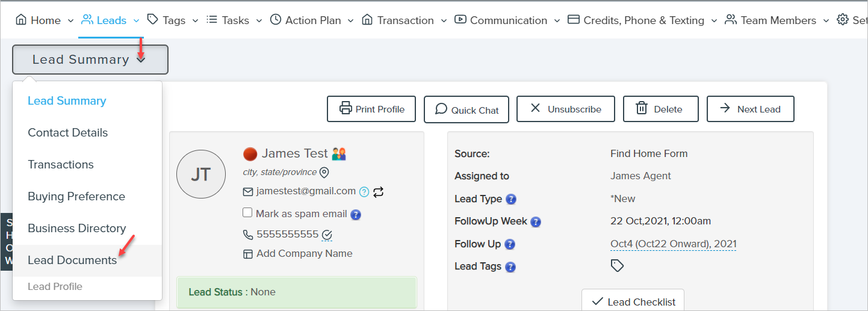Choose Buying Preference in the dropdown list
The width and height of the screenshot is (868, 311).
coord(76,197)
